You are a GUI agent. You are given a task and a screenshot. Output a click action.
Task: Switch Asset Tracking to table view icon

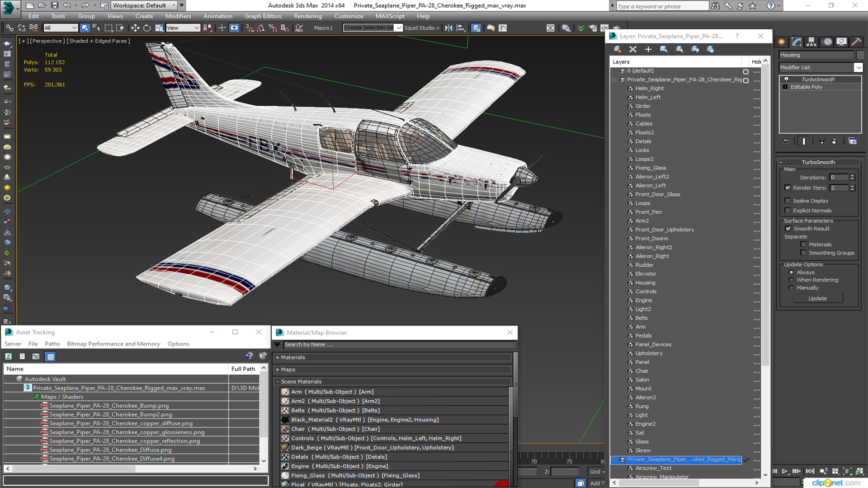pos(51,357)
